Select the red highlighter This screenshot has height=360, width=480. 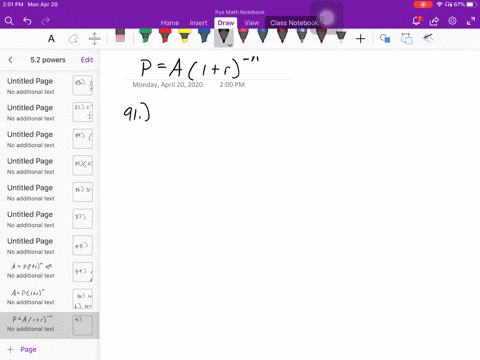[x=165, y=36]
